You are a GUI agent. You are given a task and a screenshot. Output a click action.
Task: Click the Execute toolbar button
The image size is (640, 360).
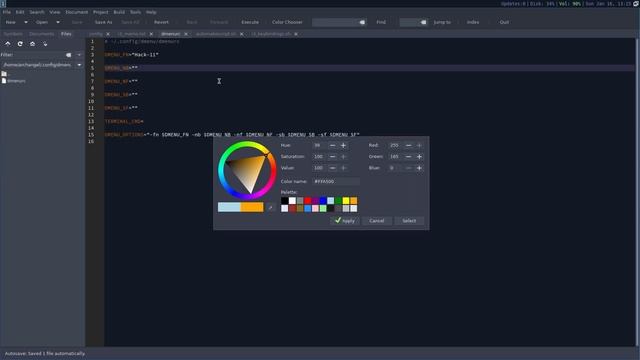[250, 22]
